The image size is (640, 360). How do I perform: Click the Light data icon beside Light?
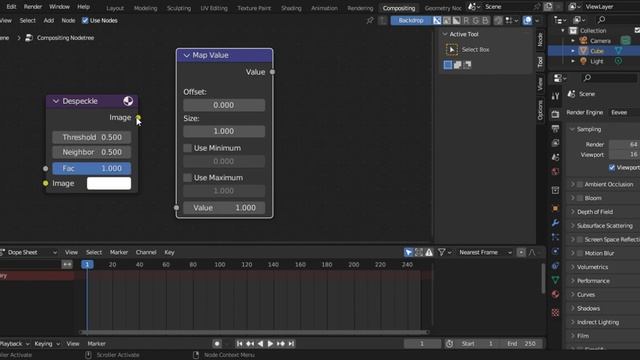tap(618, 61)
